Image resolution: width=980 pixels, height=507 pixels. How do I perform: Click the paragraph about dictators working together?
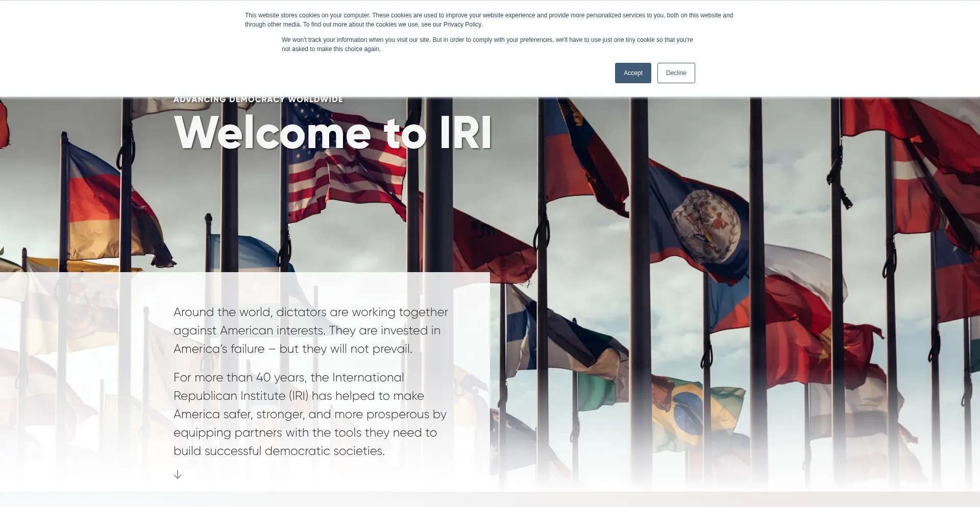point(310,330)
